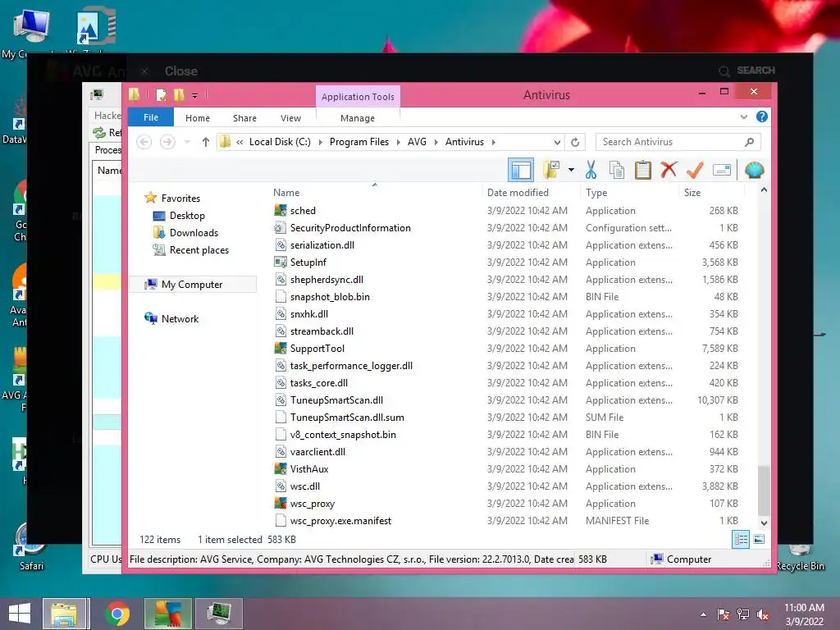Viewport: 840px width, 630px height.
Task: Select the wsc_proxy application icon
Action: pyautogui.click(x=281, y=503)
